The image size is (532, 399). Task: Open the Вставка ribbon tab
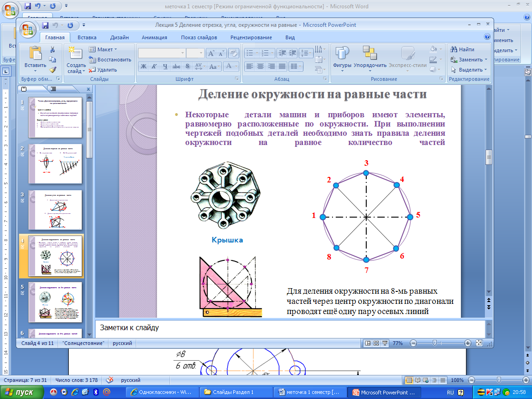[x=87, y=37]
